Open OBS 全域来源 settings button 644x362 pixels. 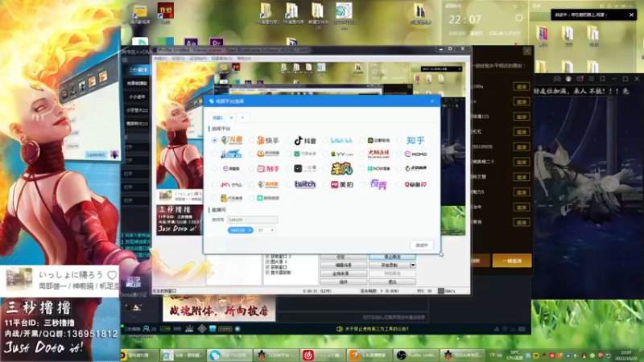pos(344,274)
